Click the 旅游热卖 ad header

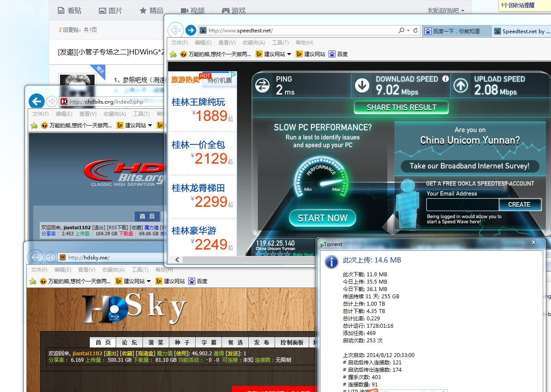coord(186,79)
